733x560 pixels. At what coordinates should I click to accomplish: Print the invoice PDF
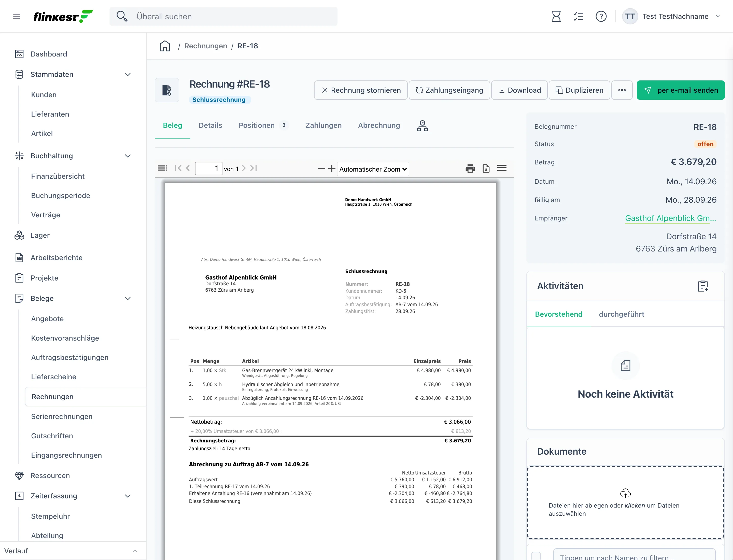coord(470,168)
